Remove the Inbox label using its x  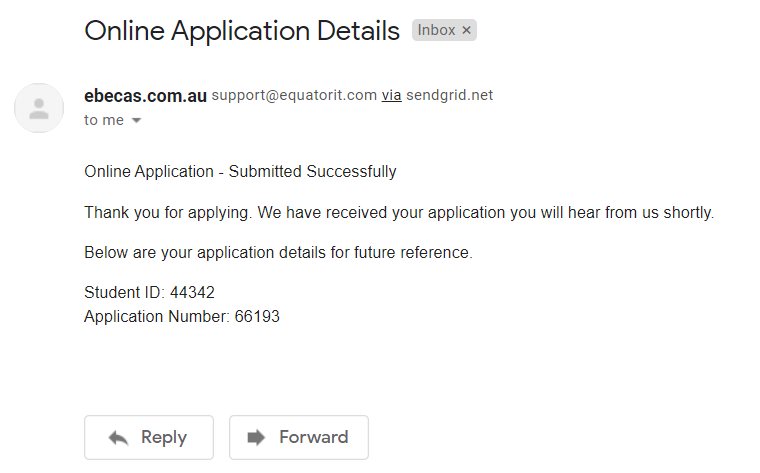click(x=466, y=30)
